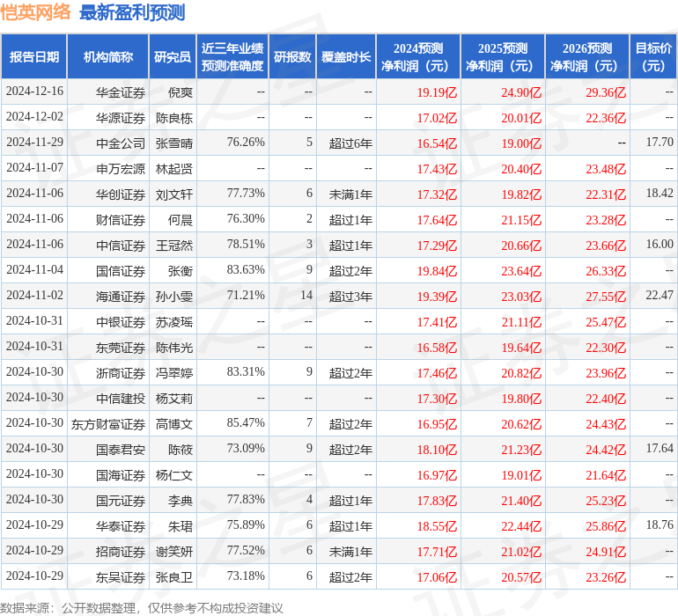Click analyst name 张雪晴

tap(173, 143)
